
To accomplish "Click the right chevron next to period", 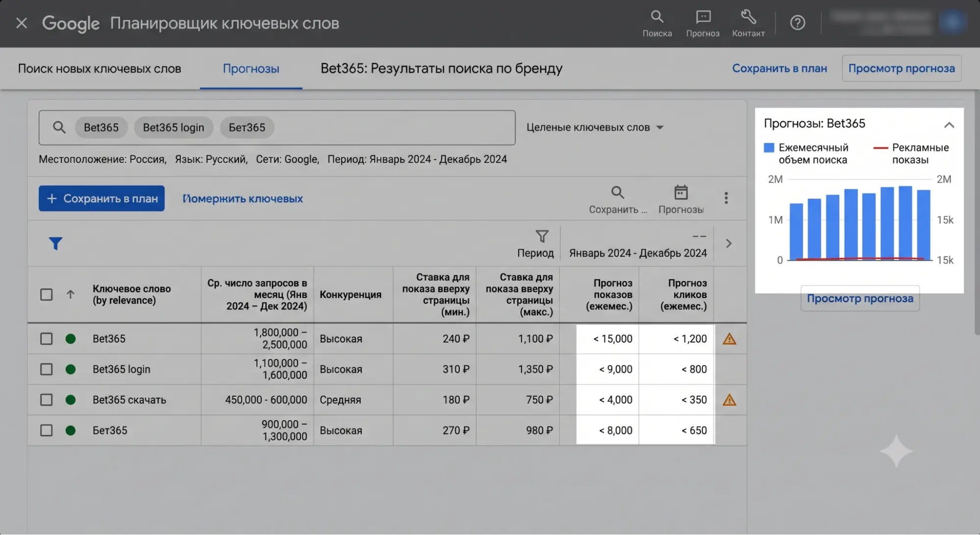I will [x=729, y=244].
